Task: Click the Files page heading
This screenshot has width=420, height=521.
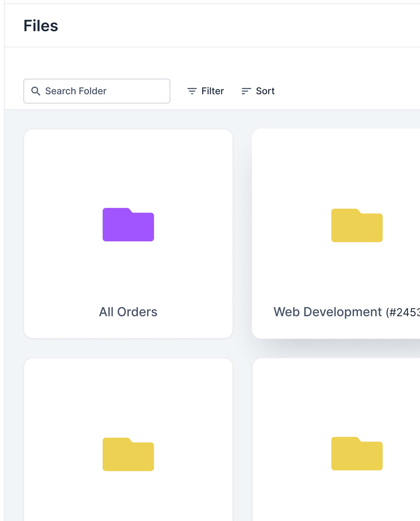Action: (41, 26)
